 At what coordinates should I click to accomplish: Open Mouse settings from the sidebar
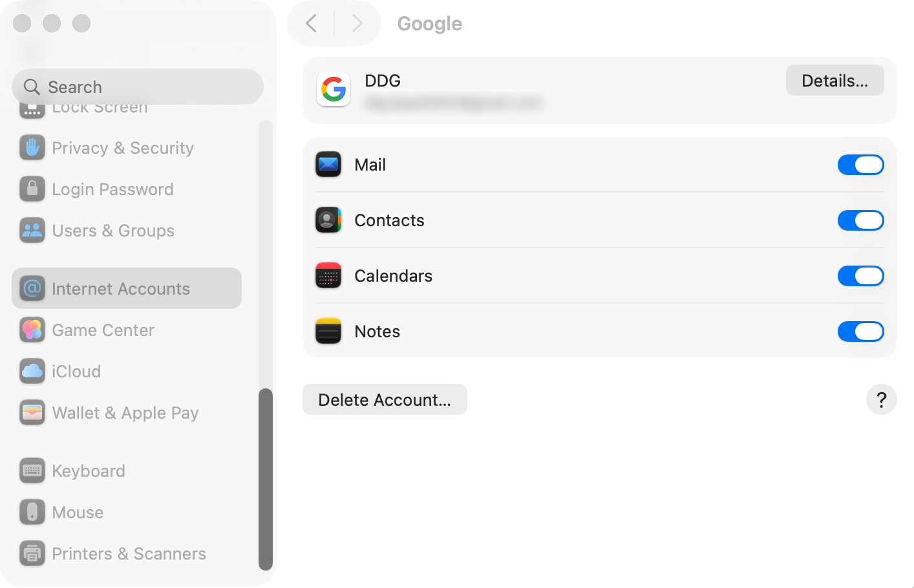click(x=78, y=512)
